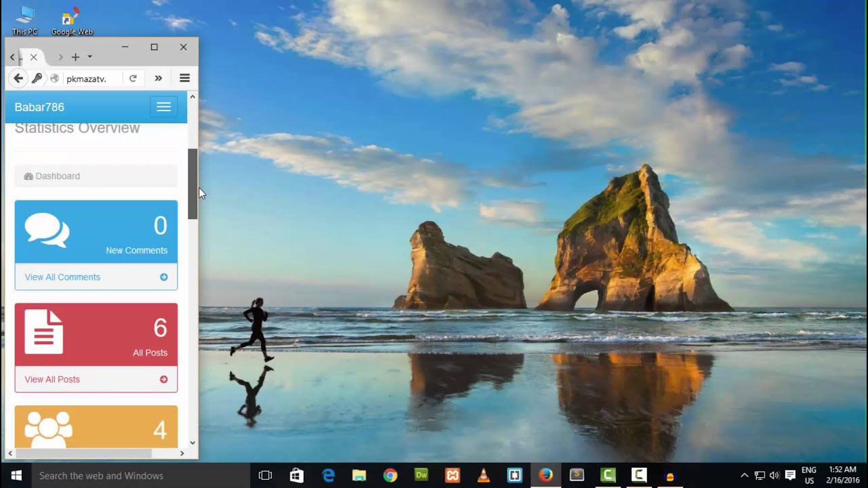Select the Google Web desktop shortcut
The height and width of the screenshot is (488, 868).
point(72,20)
